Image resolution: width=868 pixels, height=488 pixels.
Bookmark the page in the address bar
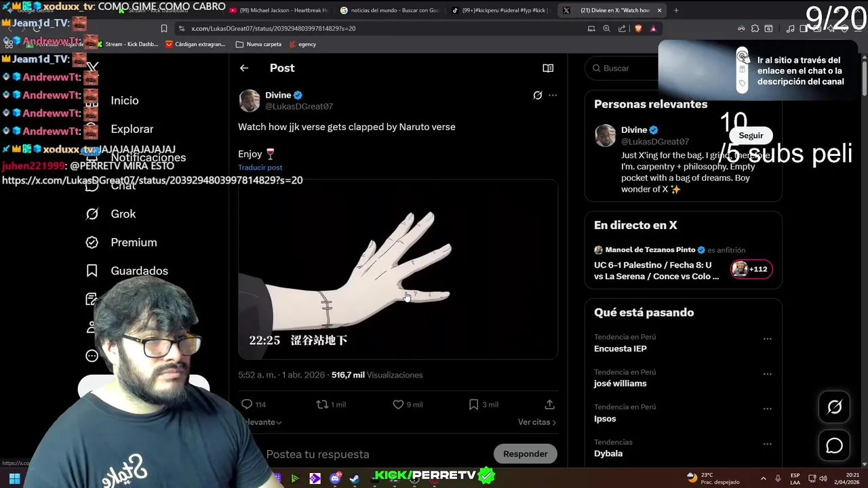point(164,28)
